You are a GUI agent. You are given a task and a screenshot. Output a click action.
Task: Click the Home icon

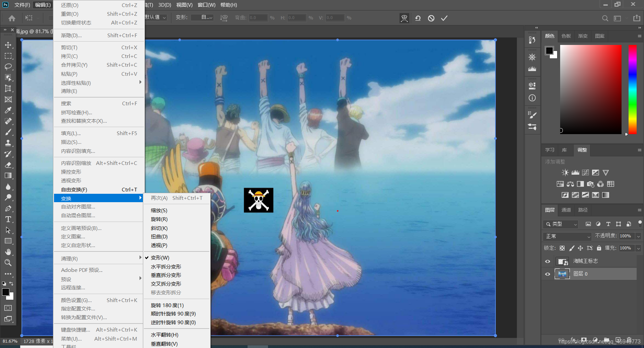pos(12,18)
